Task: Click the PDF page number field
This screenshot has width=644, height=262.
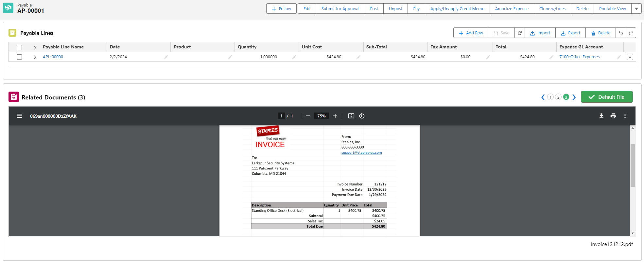Action: point(281,116)
